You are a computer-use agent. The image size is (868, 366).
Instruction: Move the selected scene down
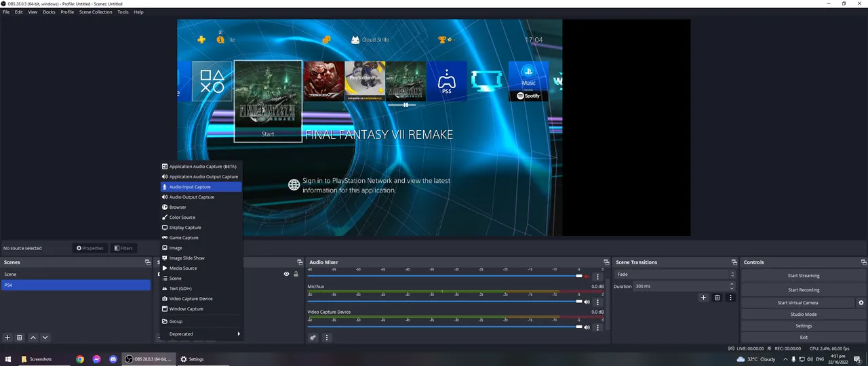point(45,338)
